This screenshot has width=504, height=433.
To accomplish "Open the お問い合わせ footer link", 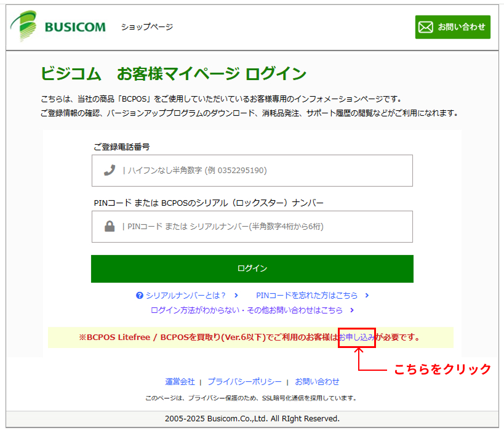I will point(317,382).
